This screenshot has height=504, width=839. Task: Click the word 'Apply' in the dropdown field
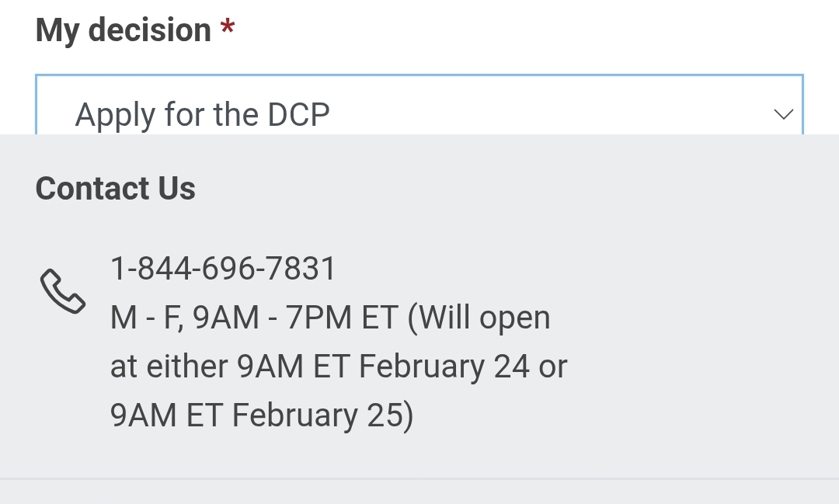click(115, 115)
